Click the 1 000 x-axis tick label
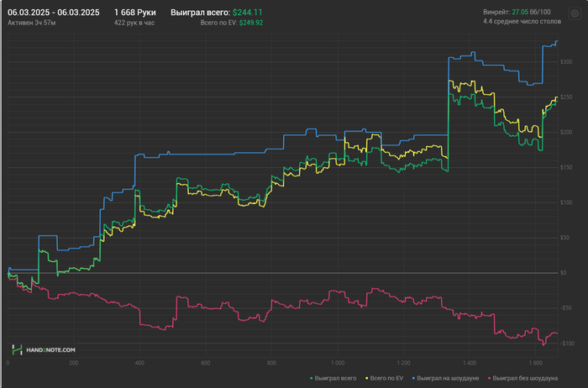Screen dimensions: 588x388 click(x=338, y=363)
